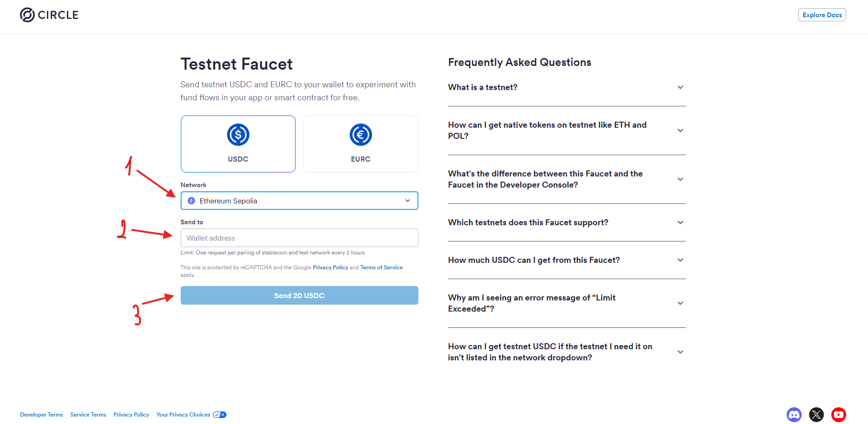This screenshot has width=868, height=424.
Task: Expand "Which testnets does this Faucet support?"
Action: tap(567, 222)
